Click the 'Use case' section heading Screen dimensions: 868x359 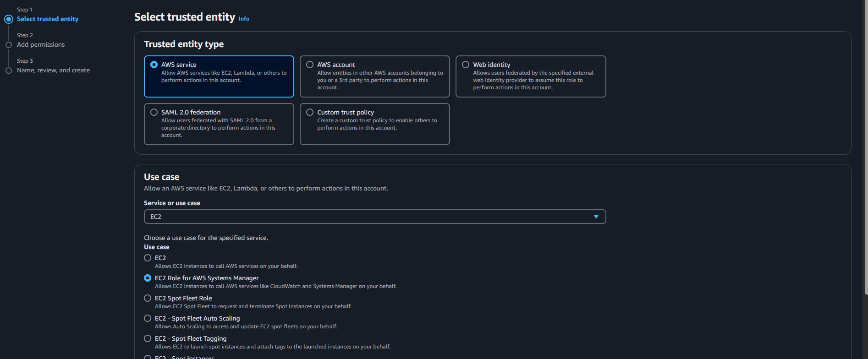click(161, 177)
